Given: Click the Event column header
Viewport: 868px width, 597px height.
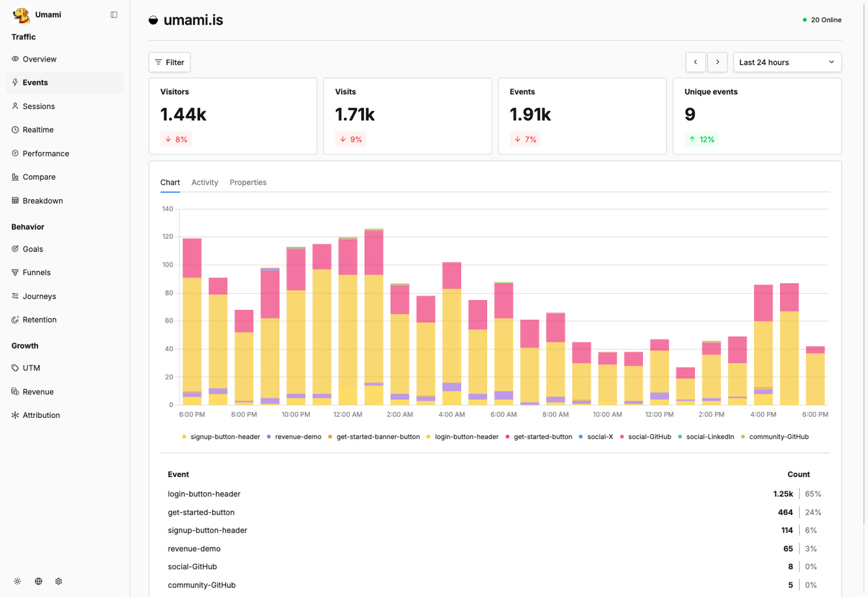Looking at the screenshot, I should click(178, 475).
